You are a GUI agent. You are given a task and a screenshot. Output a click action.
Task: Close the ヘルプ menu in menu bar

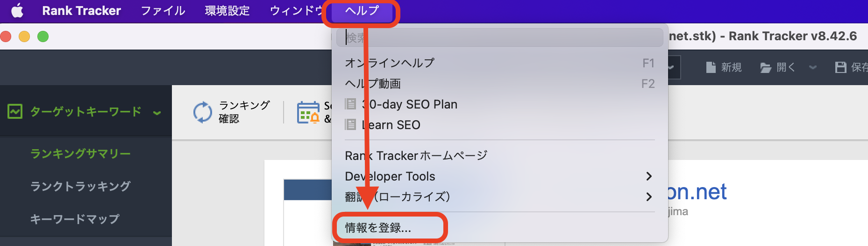[362, 11]
